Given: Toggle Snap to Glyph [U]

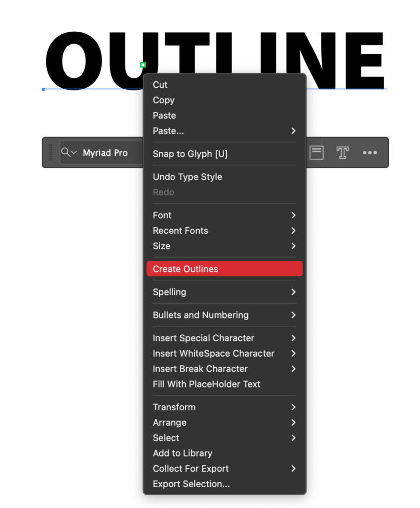Looking at the screenshot, I should [x=190, y=154].
